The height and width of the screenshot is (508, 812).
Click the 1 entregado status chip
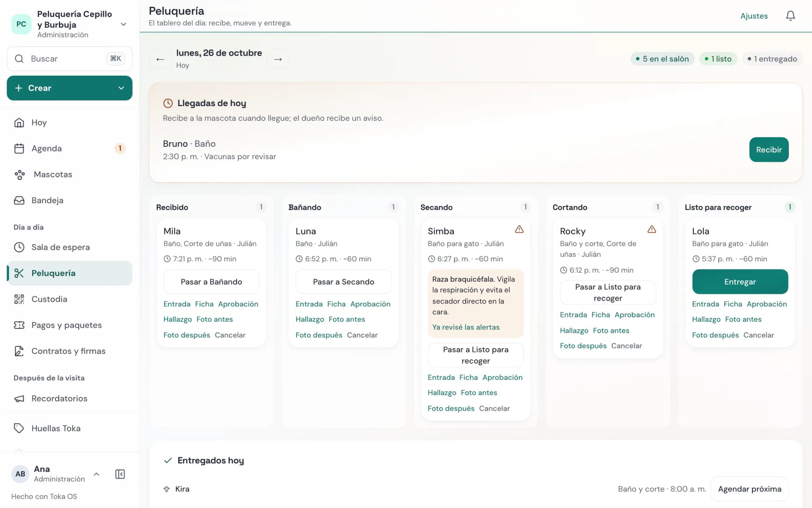click(772, 59)
